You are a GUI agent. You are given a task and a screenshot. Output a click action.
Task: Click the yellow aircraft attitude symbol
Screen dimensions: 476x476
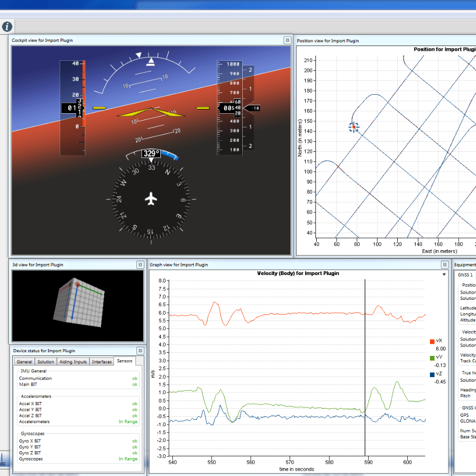tap(151, 112)
